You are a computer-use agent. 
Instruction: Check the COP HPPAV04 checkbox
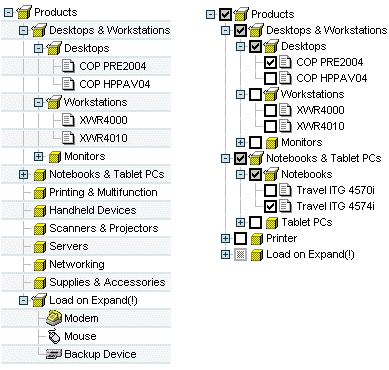pyautogui.click(x=270, y=78)
